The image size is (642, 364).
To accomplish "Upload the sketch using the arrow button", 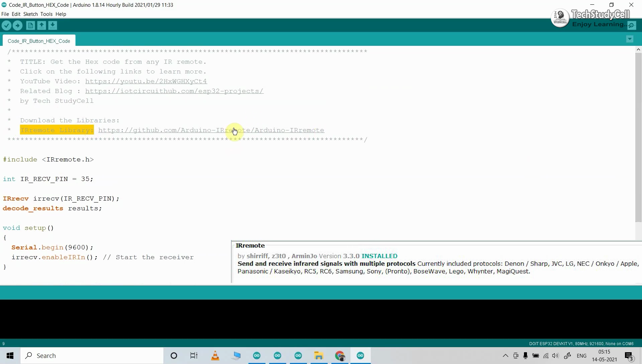I will (x=17, y=25).
